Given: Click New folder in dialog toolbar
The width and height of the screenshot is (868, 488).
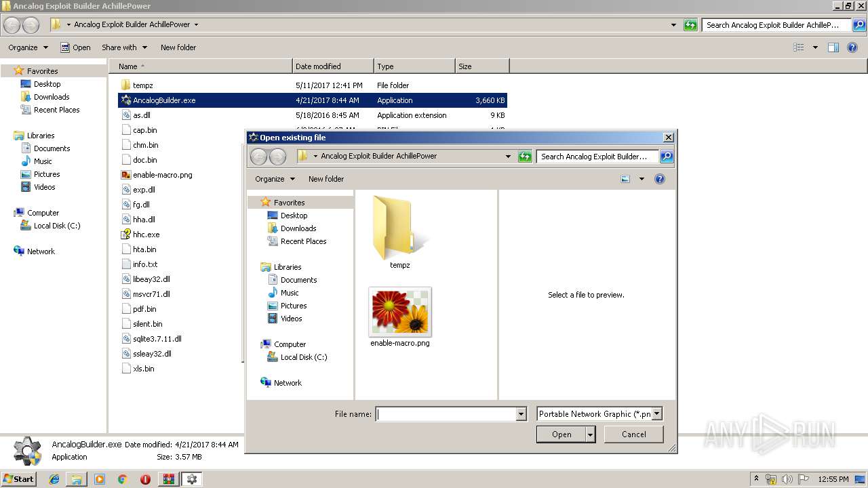Looking at the screenshot, I should [x=326, y=179].
